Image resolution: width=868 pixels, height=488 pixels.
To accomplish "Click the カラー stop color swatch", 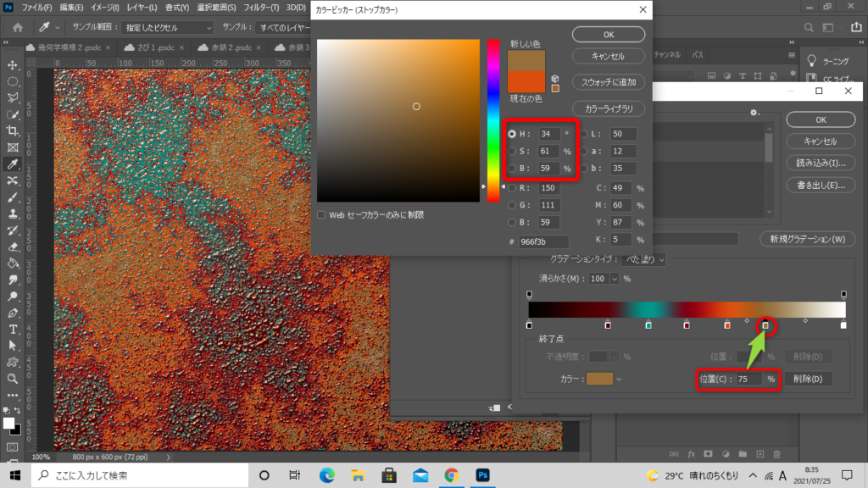I will point(599,379).
